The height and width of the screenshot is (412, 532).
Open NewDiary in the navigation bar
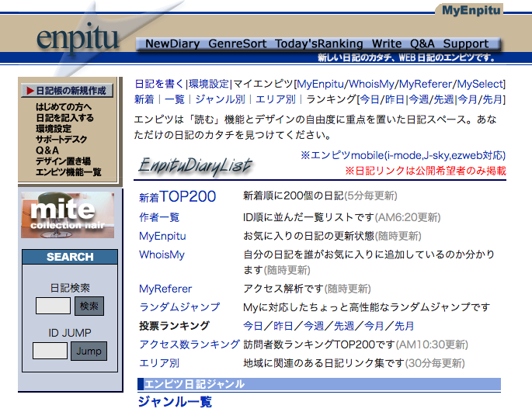point(172,43)
